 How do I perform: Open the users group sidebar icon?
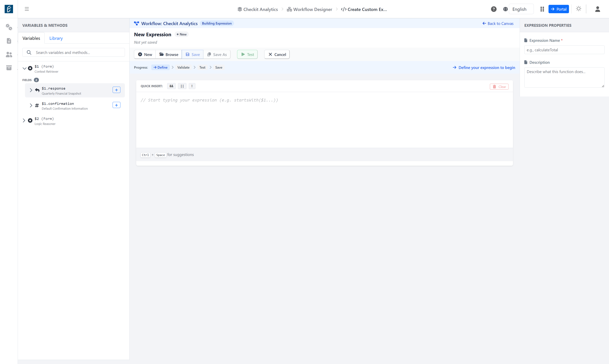9,54
